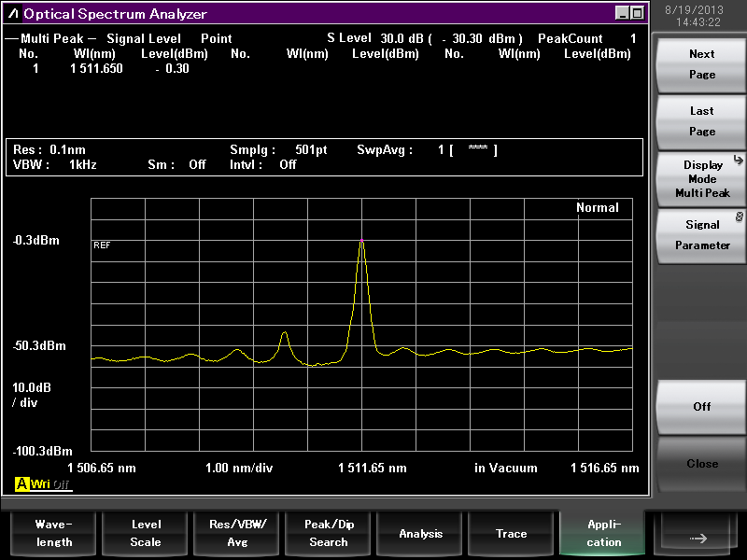Click the Off softkey
This screenshot has width=747, height=560.
click(701, 407)
